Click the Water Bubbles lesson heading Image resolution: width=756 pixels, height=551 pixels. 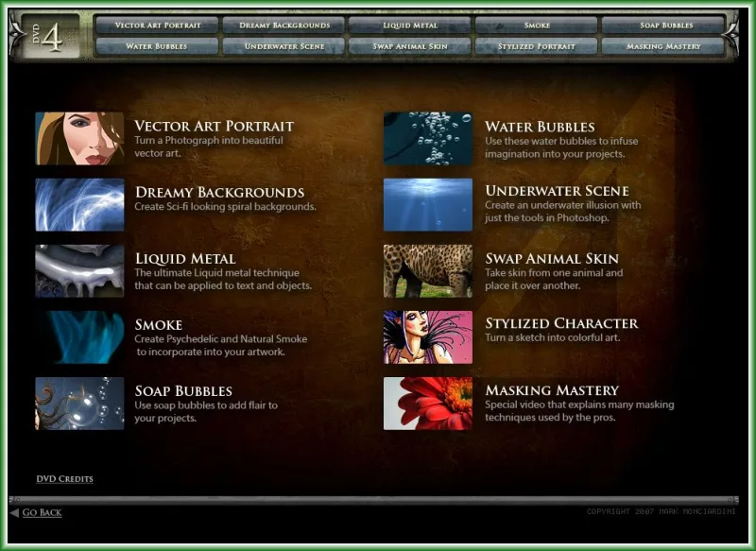(540, 127)
